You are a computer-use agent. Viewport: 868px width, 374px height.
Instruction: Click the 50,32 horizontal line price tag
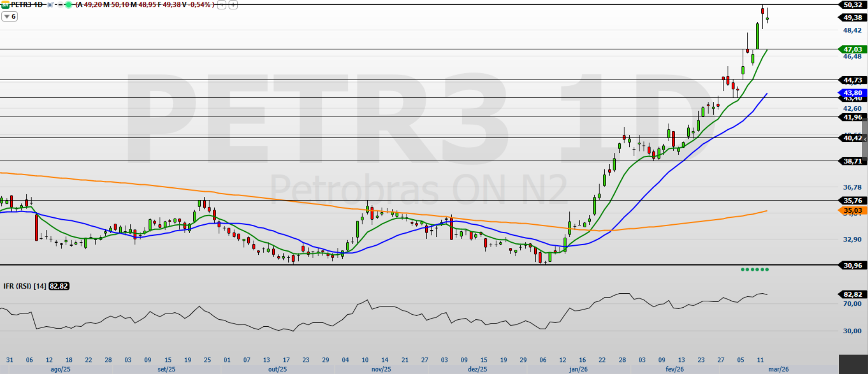852,5
